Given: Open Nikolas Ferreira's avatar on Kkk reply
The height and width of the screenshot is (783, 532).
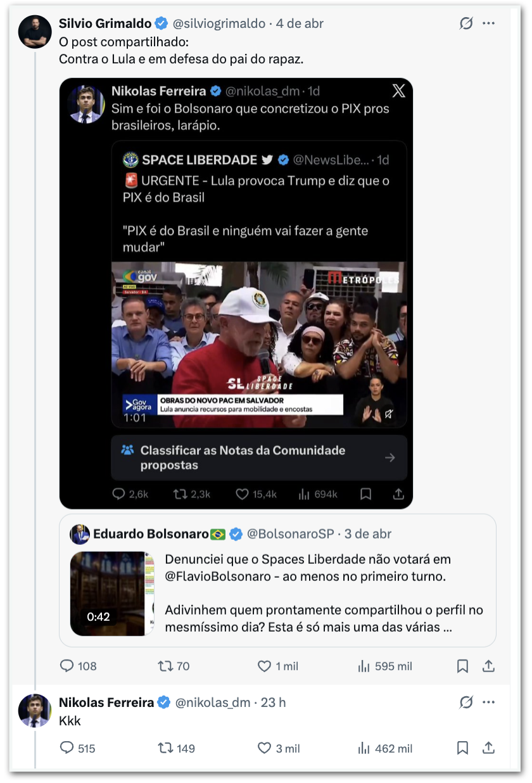Looking at the screenshot, I should click(x=35, y=710).
